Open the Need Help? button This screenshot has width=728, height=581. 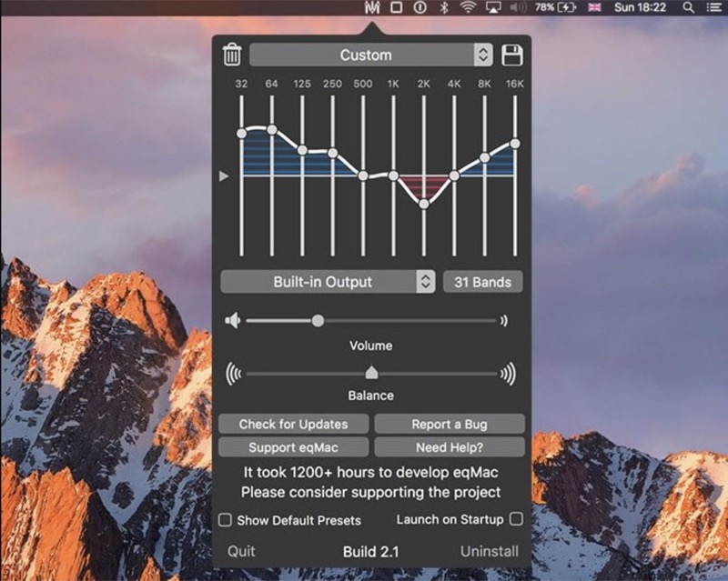tap(450, 447)
